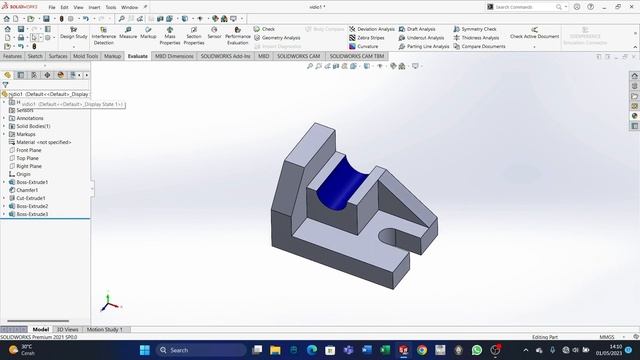Select the Right Plane
This screenshot has width=640, height=360.
click(x=25, y=166)
